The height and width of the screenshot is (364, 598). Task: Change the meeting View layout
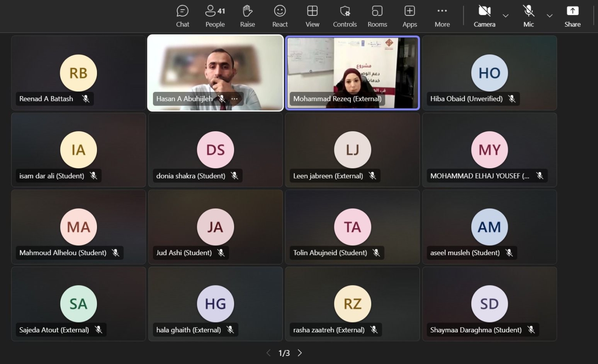click(312, 16)
